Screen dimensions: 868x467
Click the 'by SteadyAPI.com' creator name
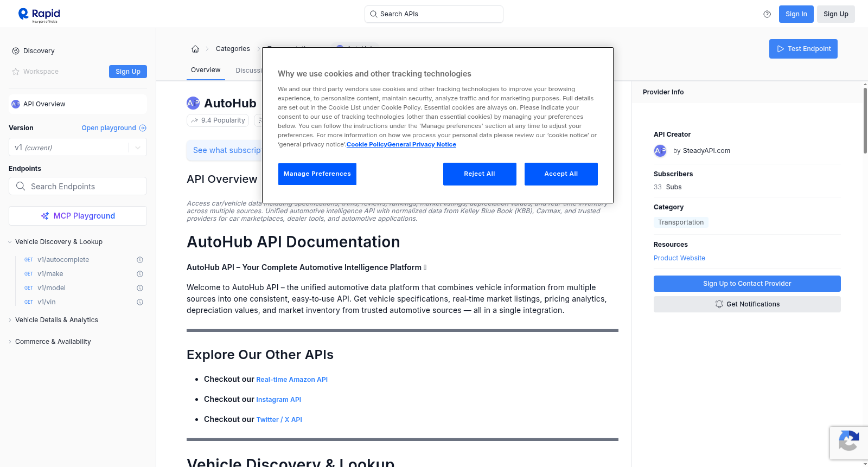click(x=701, y=151)
